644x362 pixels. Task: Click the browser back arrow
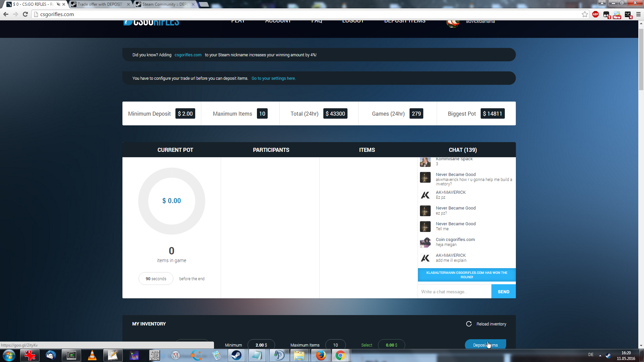click(6, 14)
